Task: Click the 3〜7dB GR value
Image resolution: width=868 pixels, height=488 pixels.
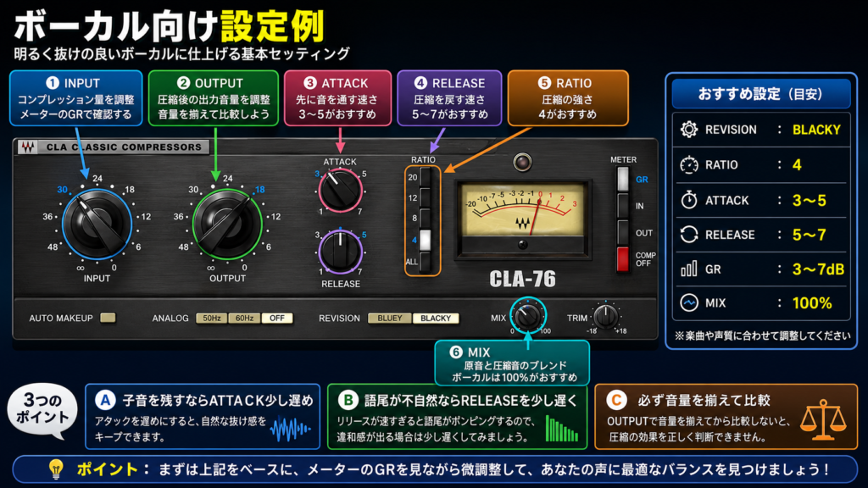Action: [x=818, y=269]
